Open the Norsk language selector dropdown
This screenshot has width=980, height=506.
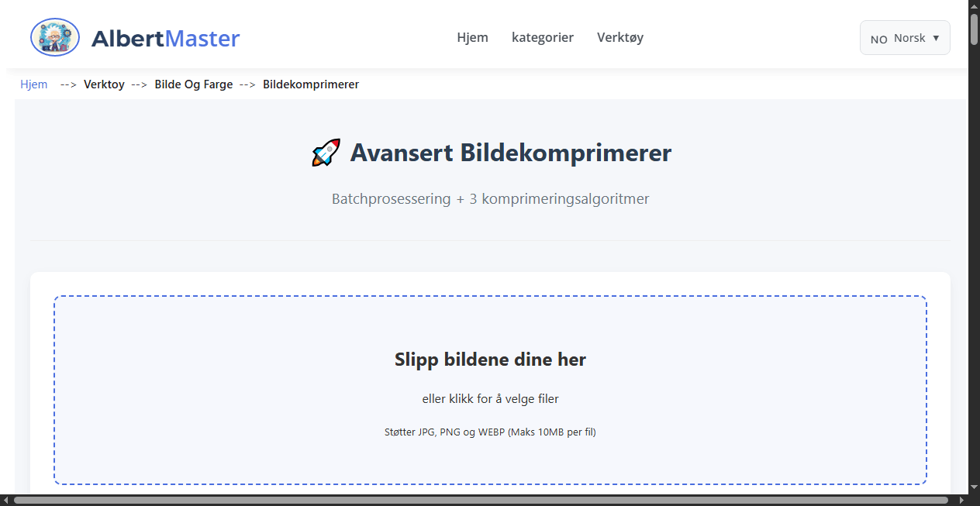pyautogui.click(x=905, y=37)
